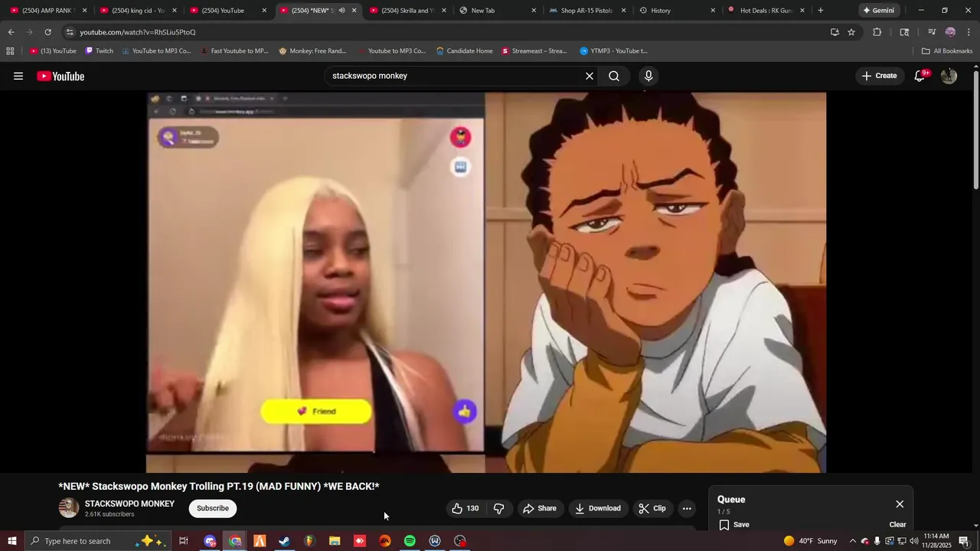Screen dimensions: 980x551
Task: Open the Windows Start menu
Action: point(11,541)
